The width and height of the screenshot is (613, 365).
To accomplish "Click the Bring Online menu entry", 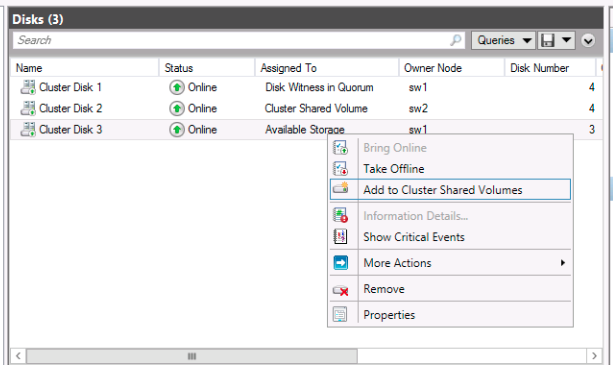I will tap(450, 148).
